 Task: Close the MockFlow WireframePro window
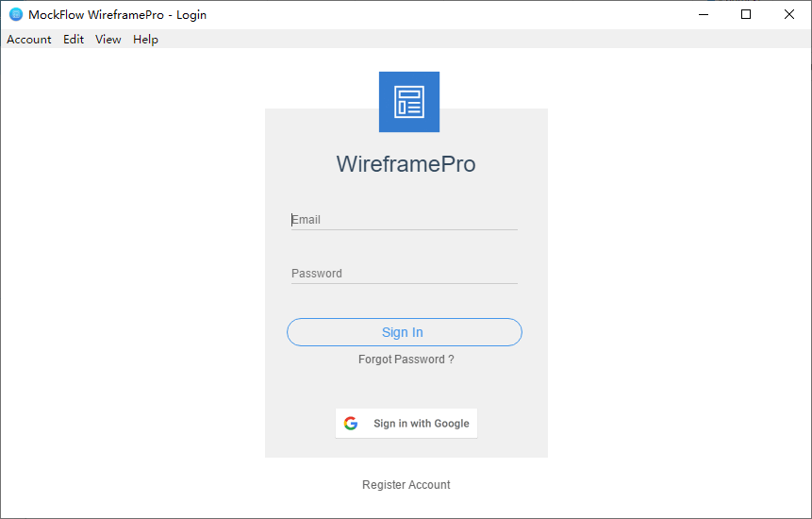789,14
